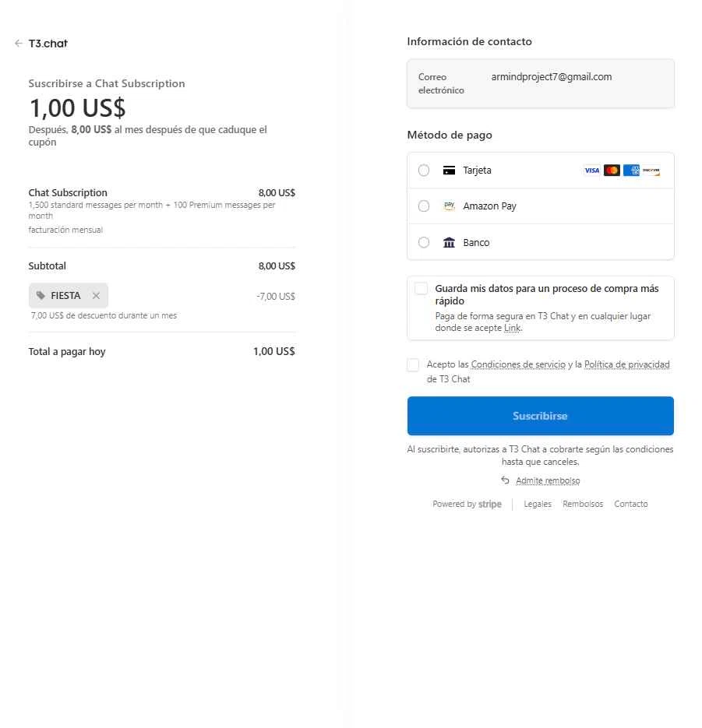Remove the FIESTA coupon with the X
This screenshot has height=728, width=702.
[96, 296]
